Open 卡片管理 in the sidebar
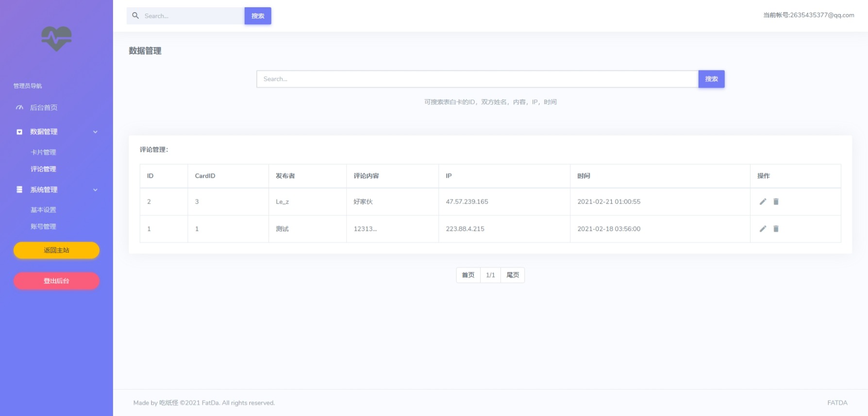 (43, 152)
